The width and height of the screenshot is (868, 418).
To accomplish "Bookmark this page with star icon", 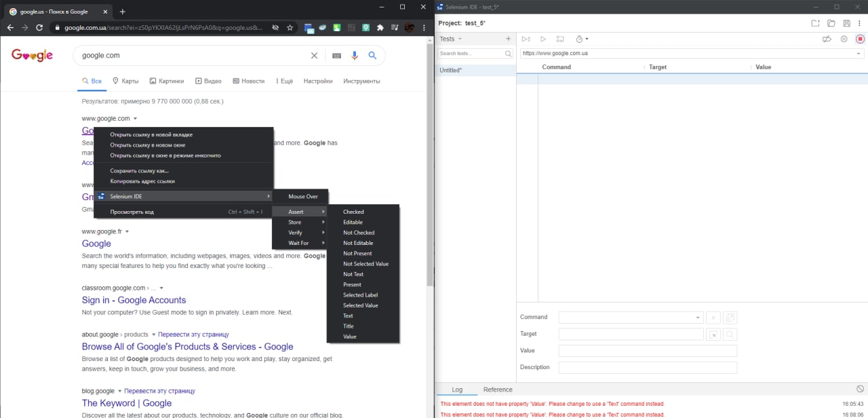I will pos(290,28).
